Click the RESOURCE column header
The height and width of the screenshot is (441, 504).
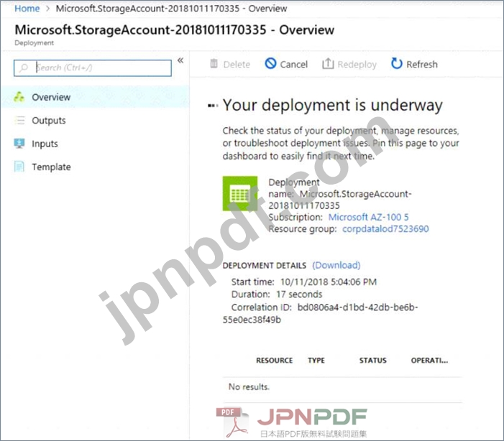pyautogui.click(x=274, y=361)
